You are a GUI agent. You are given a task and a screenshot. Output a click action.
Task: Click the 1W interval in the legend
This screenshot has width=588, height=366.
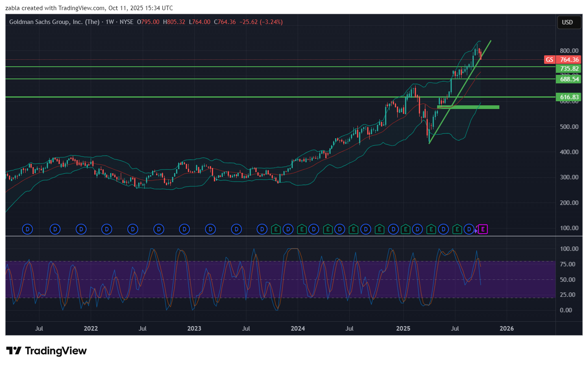(x=109, y=22)
